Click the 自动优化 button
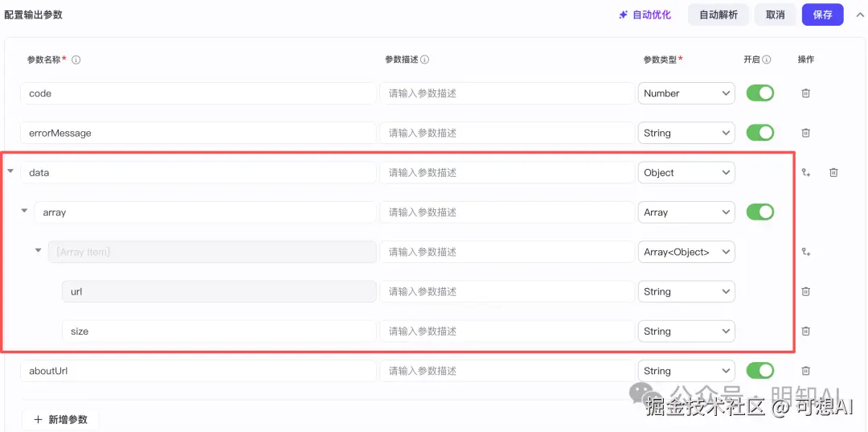The height and width of the screenshot is (432, 868). (645, 14)
